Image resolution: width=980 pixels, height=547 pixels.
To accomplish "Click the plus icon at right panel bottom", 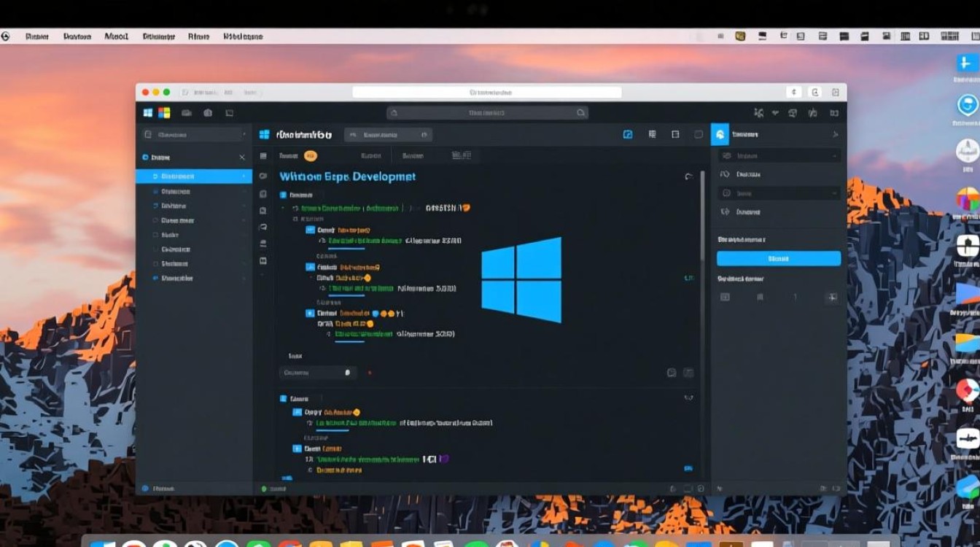I will [x=831, y=297].
